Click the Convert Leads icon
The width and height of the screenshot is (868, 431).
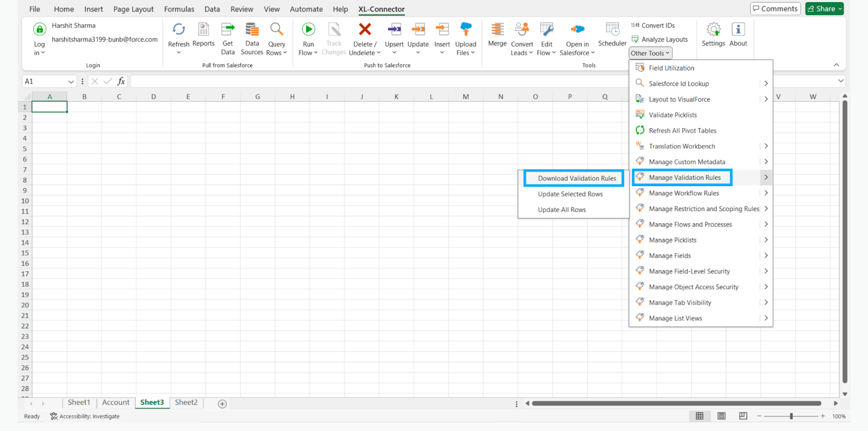[x=522, y=29]
